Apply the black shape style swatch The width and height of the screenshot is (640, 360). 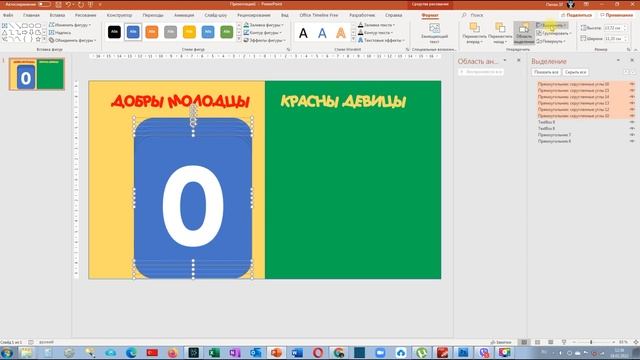[114, 32]
